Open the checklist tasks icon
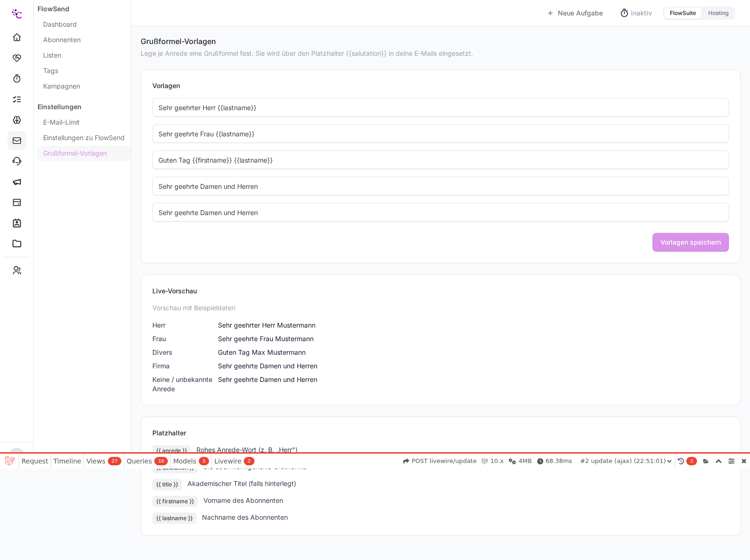The image size is (750, 560). (17, 99)
